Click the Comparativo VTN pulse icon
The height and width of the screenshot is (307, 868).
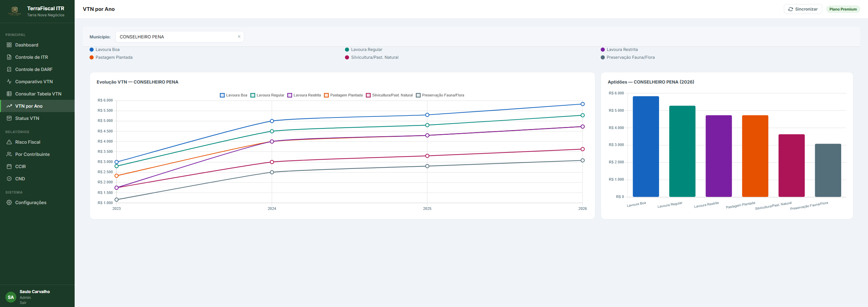pyautogui.click(x=9, y=82)
